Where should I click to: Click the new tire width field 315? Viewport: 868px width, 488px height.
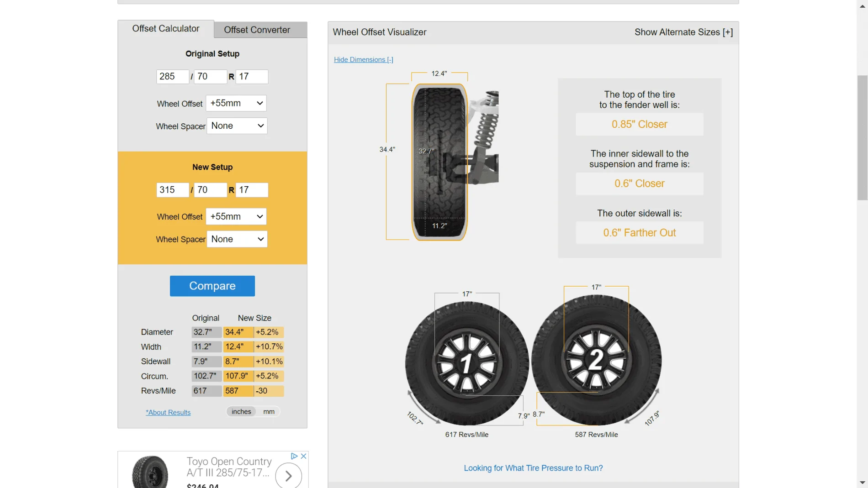(x=173, y=190)
